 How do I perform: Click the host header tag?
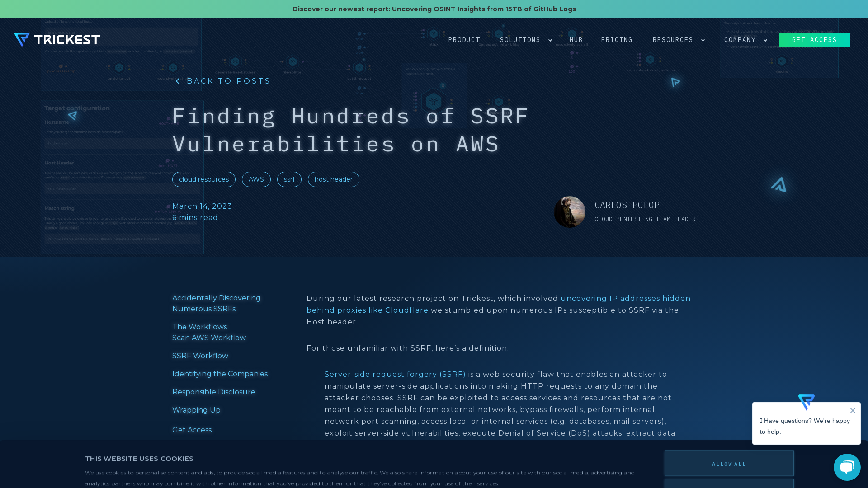click(333, 179)
